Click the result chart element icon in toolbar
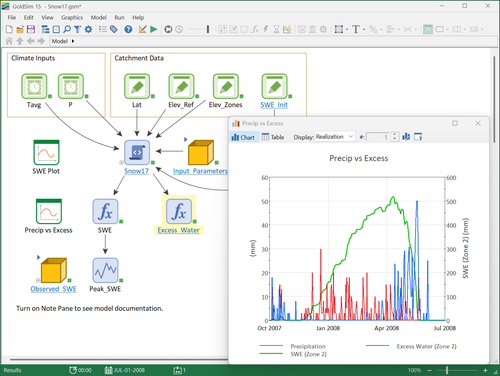The width and height of the screenshot is (500, 376). tap(287, 29)
